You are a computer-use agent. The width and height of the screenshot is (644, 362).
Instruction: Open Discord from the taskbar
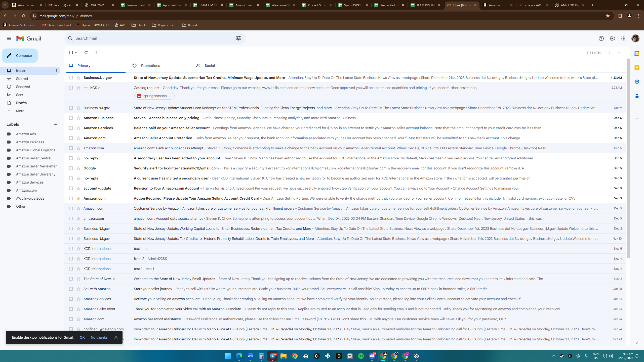372,356
